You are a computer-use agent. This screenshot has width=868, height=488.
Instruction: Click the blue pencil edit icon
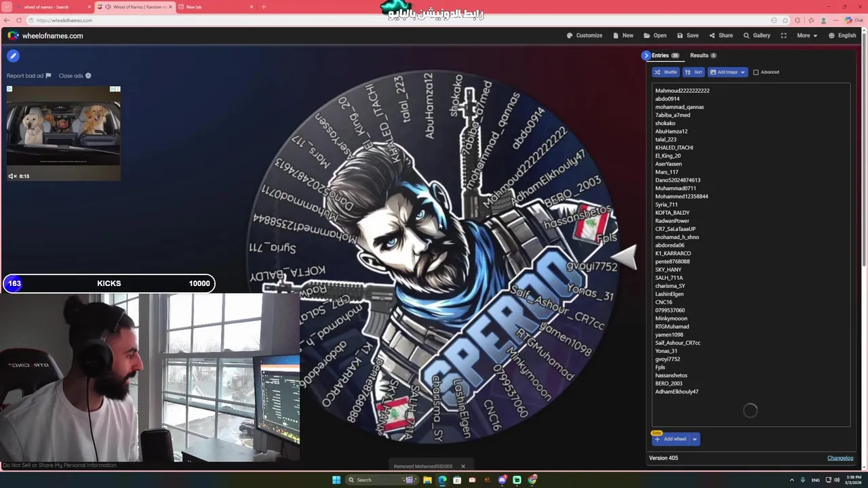(x=13, y=56)
